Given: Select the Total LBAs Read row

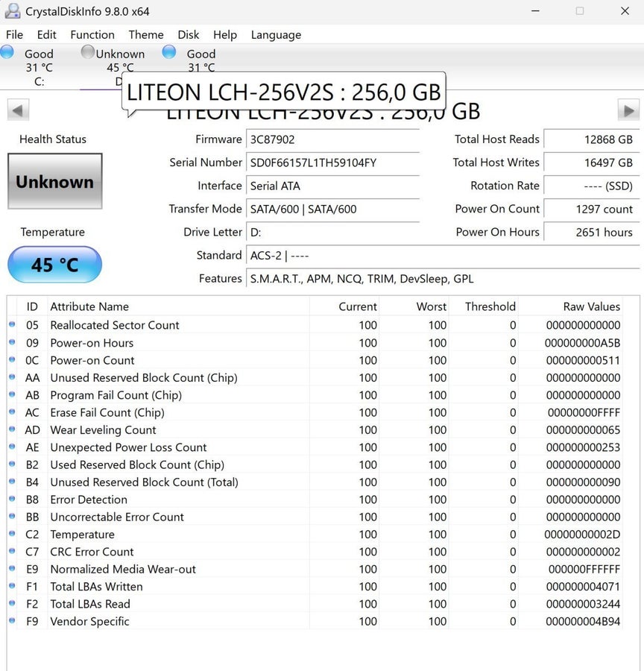Looking at the screenshot, I should pyautogui.click(x=315, y=604).
